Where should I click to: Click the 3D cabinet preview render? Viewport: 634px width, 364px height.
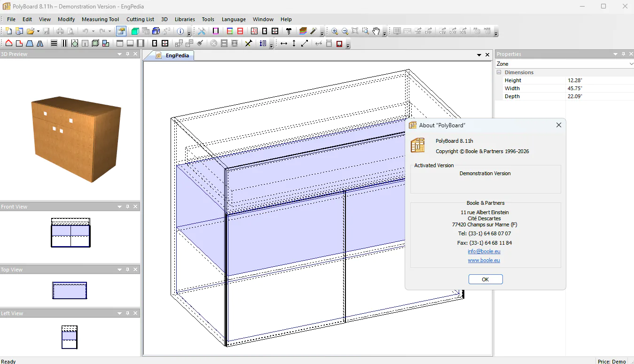pyautogui.click(x=77, y=139)
